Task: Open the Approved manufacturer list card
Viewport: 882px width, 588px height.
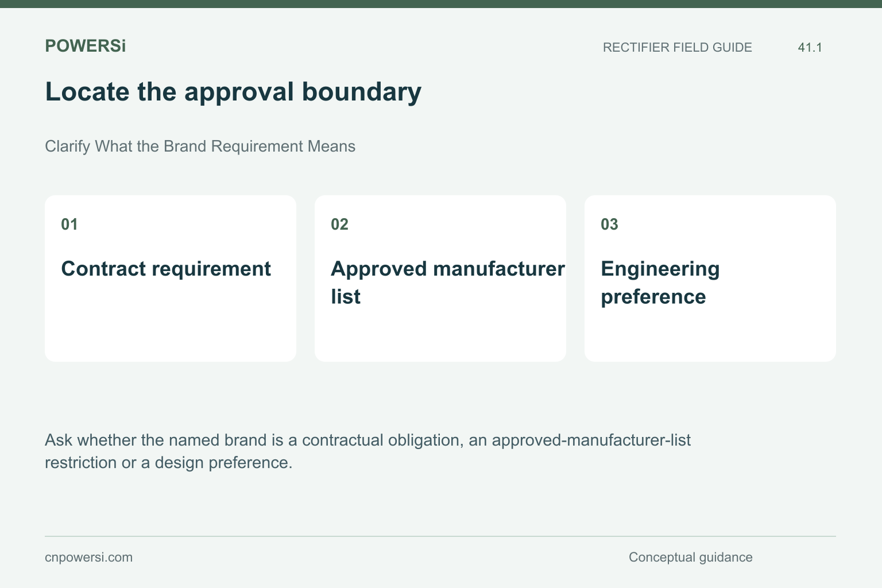Action: 440,278
